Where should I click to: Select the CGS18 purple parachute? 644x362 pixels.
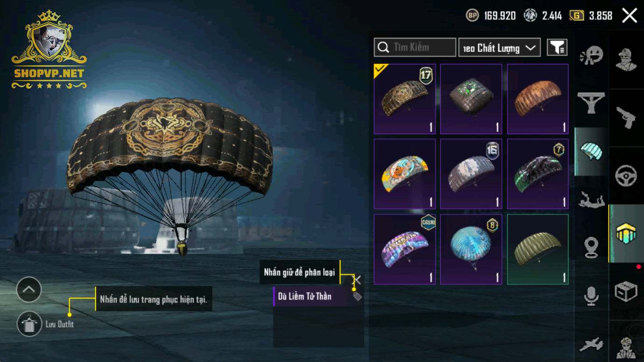click(404, 249)
